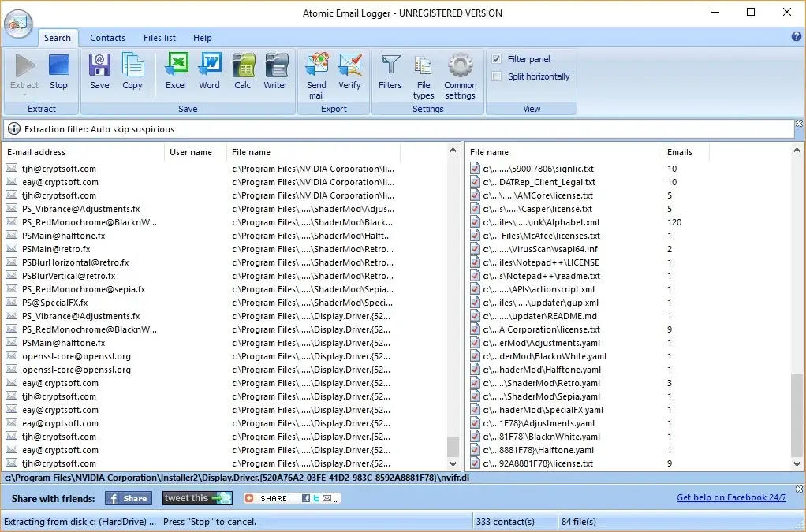
Task: Open the Get help on Facebook link
Action: point(732,497)
